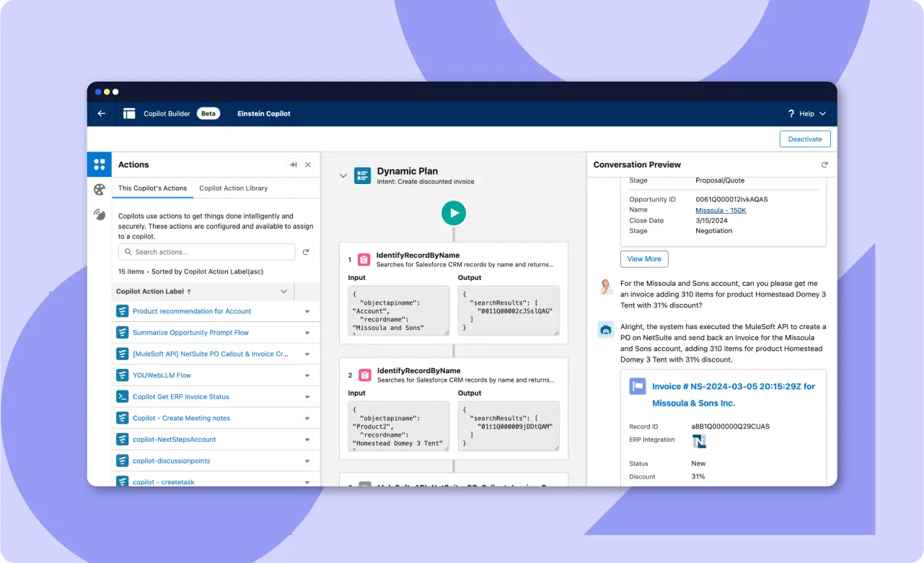Click the invoice flag icon

tap(637, 386)
